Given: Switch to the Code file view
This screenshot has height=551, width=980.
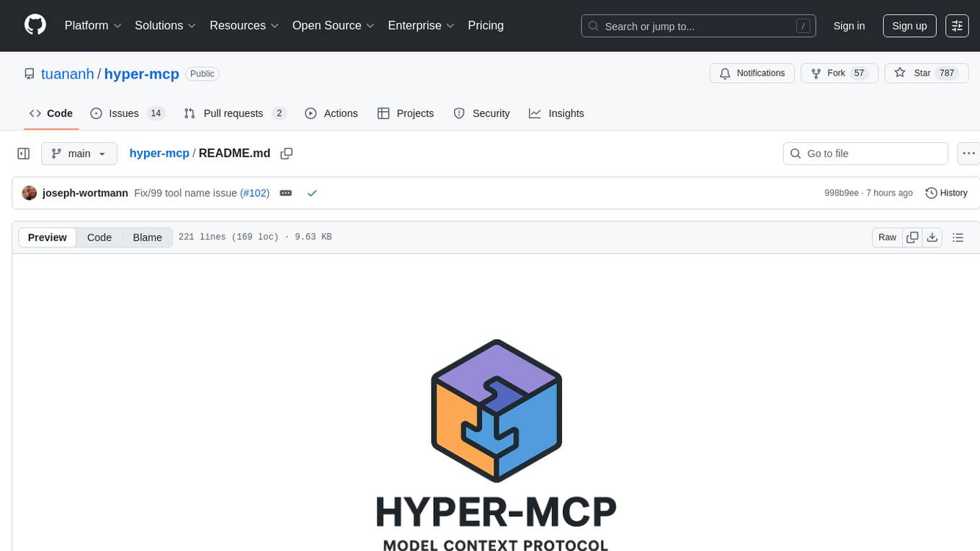Looking at the screenshot, I should pyautogui.click(x=99, y=237).
